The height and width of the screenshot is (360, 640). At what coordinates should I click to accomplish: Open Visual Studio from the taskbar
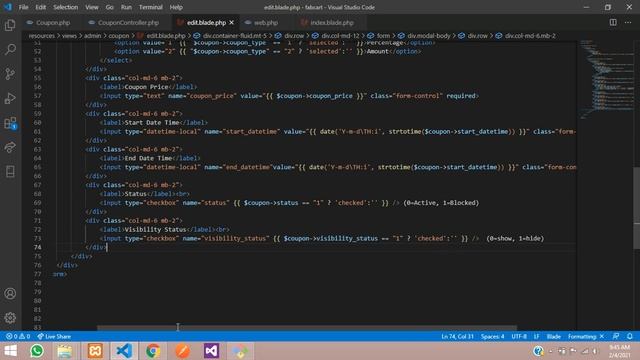[x=211, y=351]
